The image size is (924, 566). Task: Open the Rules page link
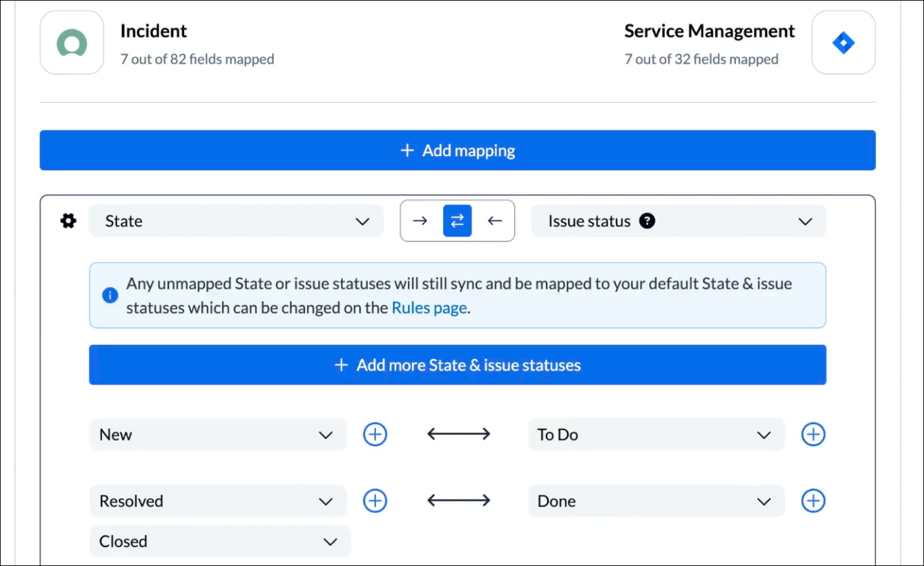pyautogui.click(x=429, y=307)
